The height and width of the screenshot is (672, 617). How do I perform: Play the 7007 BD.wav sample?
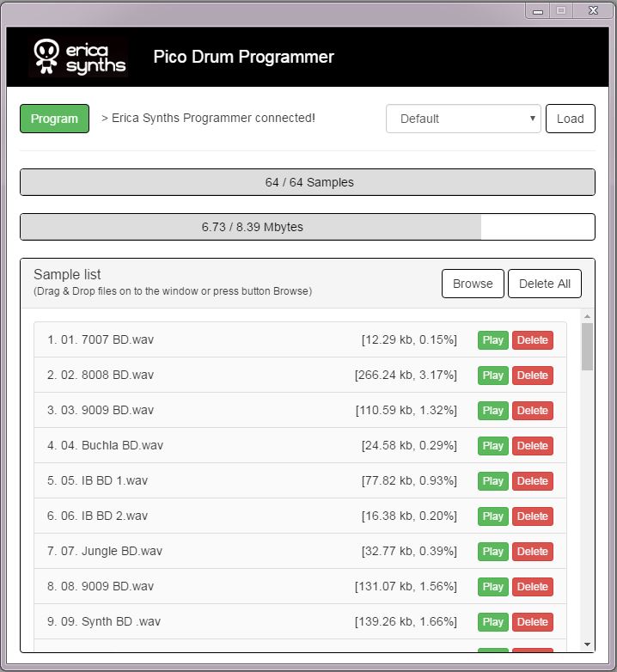(493, 340)
